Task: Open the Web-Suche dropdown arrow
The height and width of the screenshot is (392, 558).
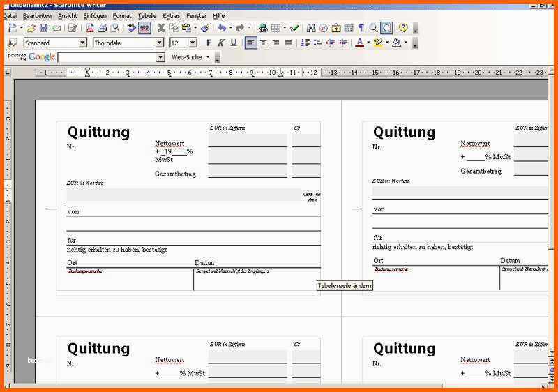Action: 208,57
